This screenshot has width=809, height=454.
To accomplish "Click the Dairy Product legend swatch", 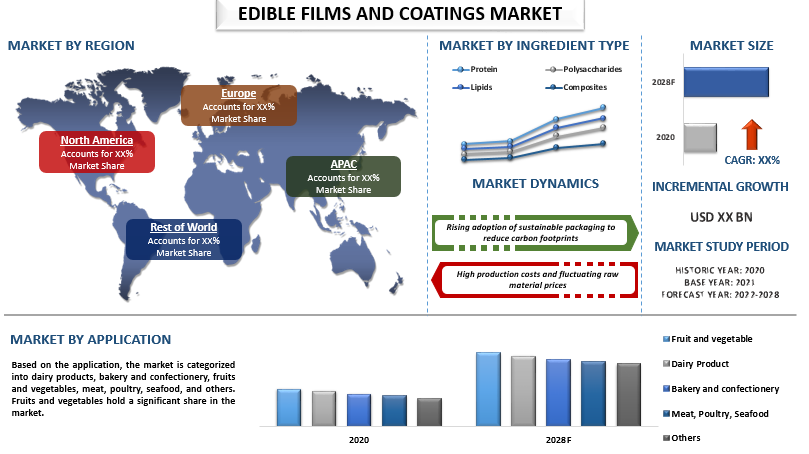I will (666, 364).
